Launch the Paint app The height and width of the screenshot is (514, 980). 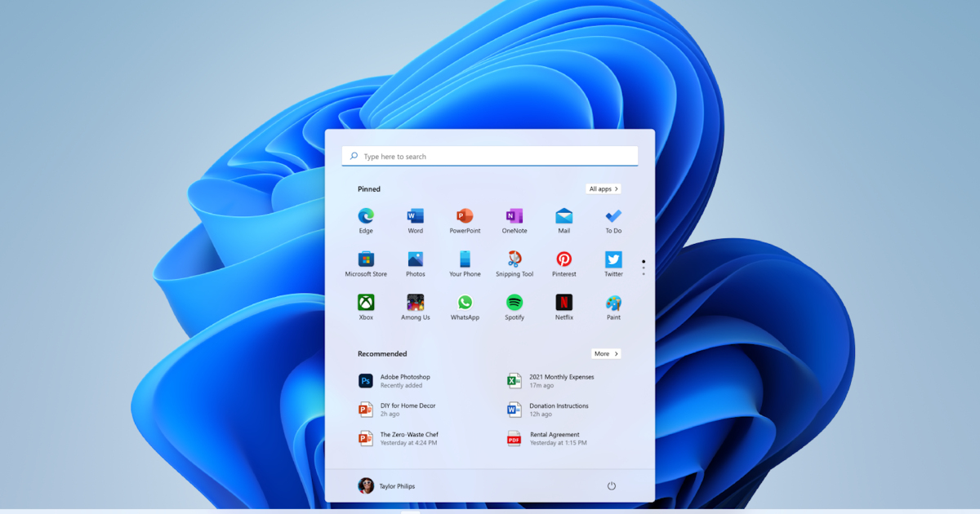click(613, 303)
